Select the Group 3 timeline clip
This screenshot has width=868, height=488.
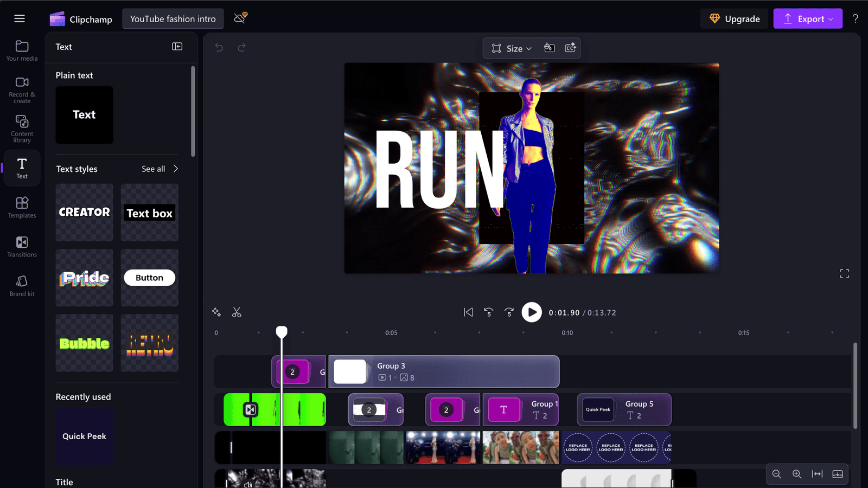444,371
